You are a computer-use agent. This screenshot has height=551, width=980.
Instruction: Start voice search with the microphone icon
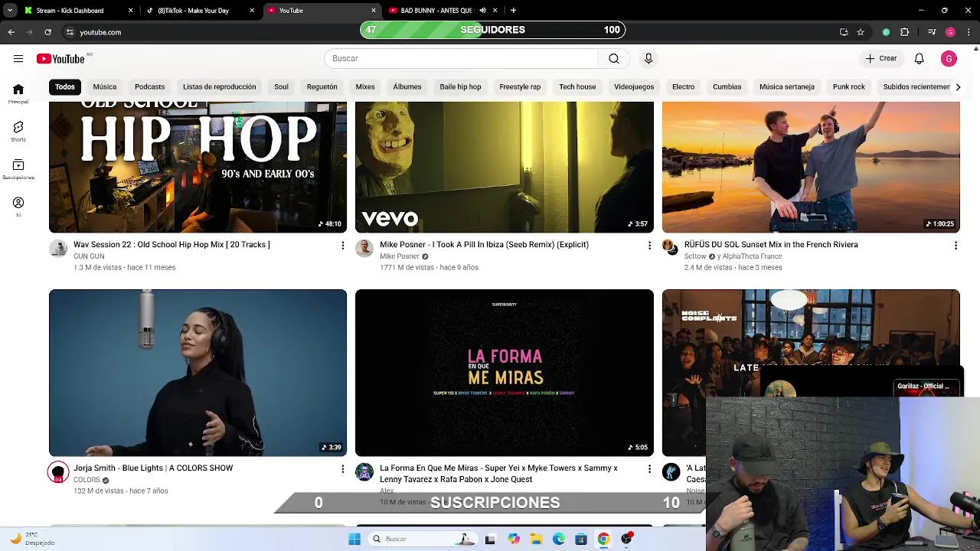click(648, 58)
